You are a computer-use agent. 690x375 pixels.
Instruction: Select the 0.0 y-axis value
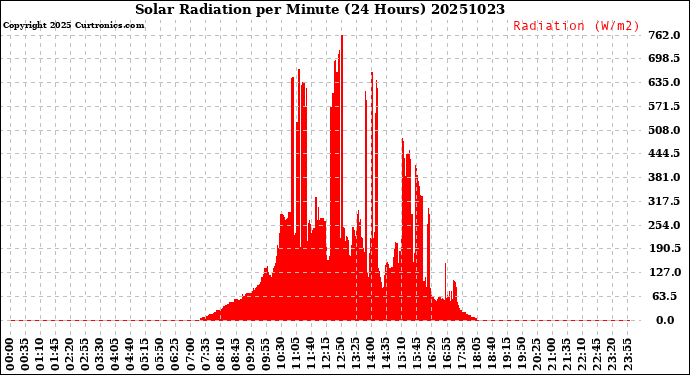[664, 320]
